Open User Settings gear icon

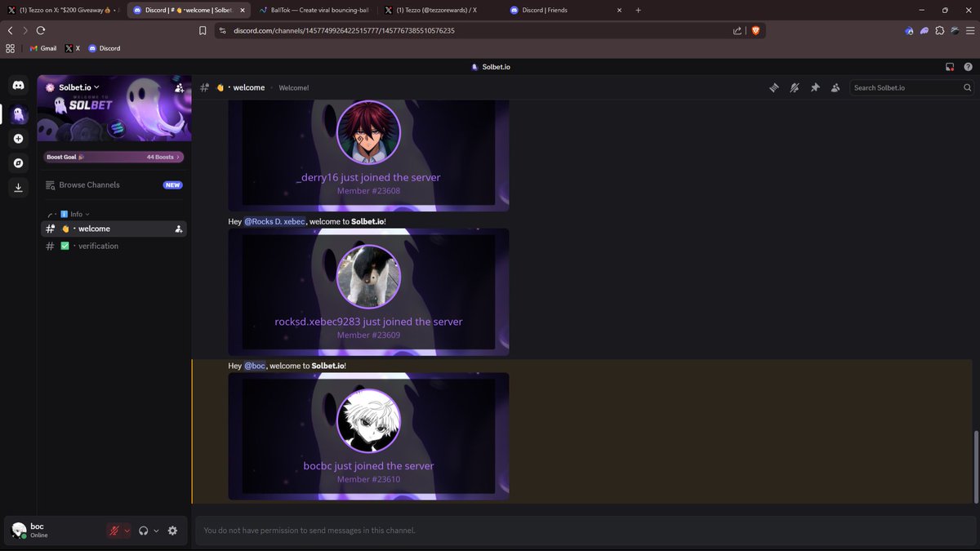(172, 531)
